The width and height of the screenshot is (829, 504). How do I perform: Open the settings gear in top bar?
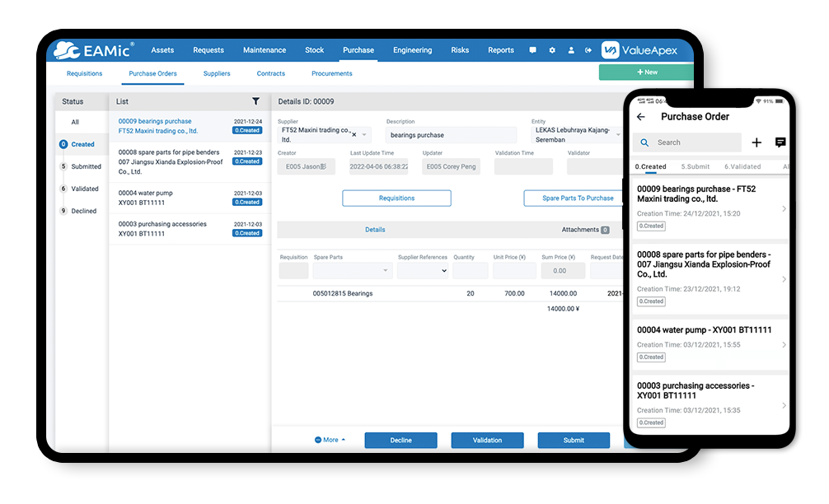pos(550,50)
